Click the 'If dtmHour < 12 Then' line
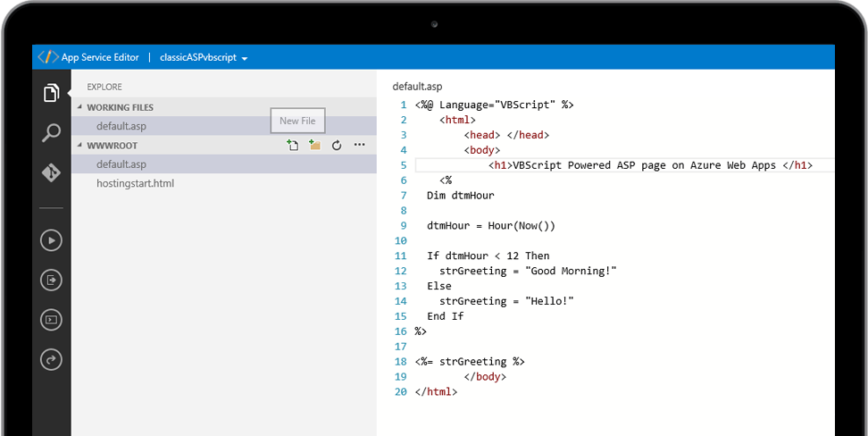The height and width of the screenshot is (436, 868). (488, 256)
